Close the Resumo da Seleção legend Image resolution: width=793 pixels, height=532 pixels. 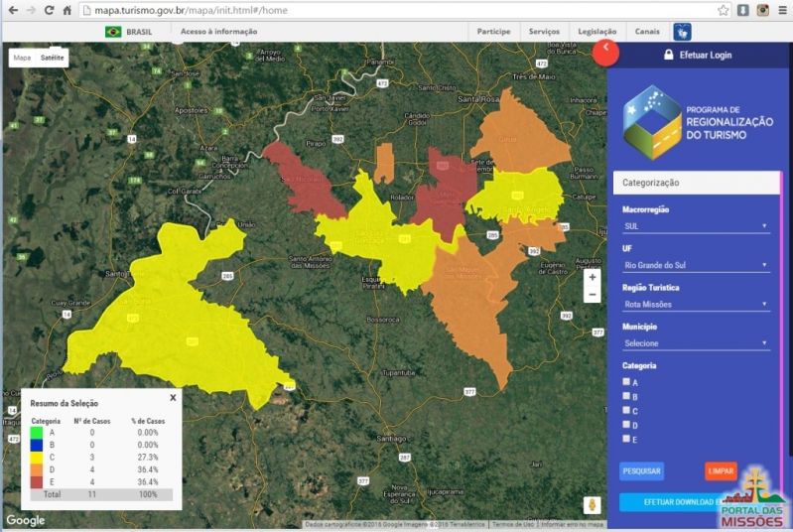[x=173, y=397]
